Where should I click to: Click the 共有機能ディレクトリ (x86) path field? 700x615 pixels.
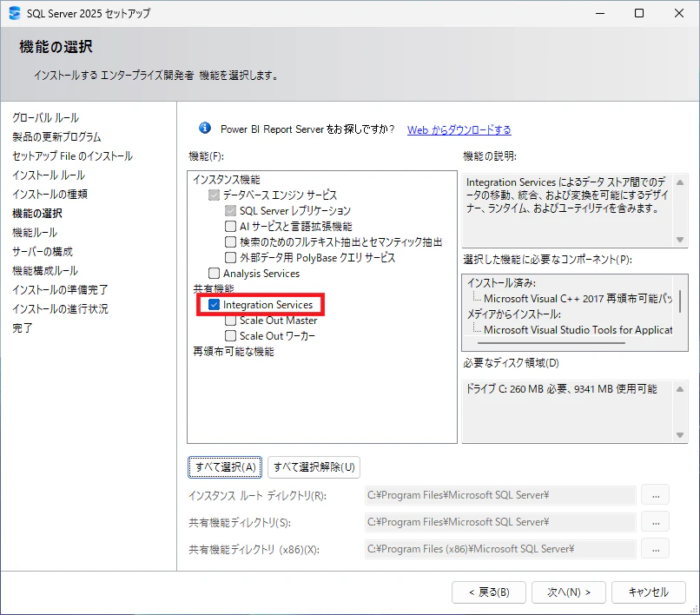coord(500,549)
